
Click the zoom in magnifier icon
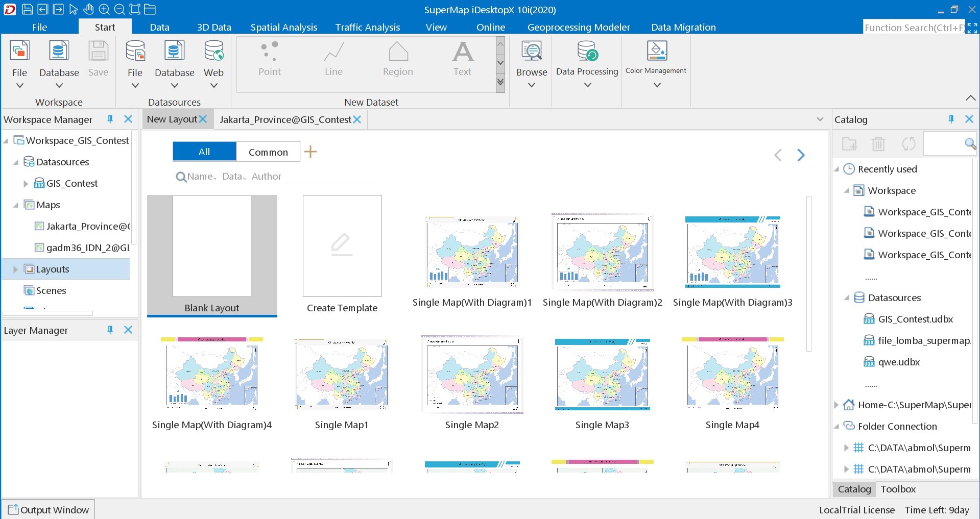(104, 9)
